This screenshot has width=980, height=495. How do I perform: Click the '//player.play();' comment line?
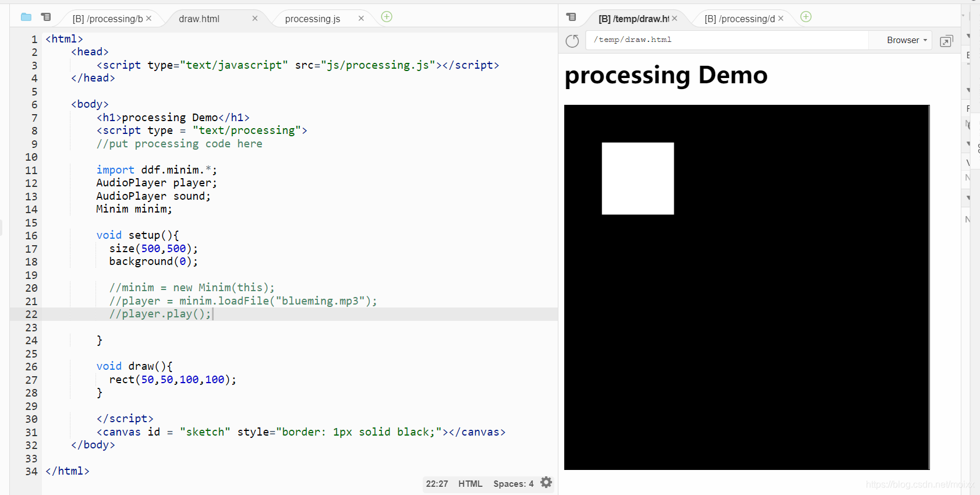(160, 314)
